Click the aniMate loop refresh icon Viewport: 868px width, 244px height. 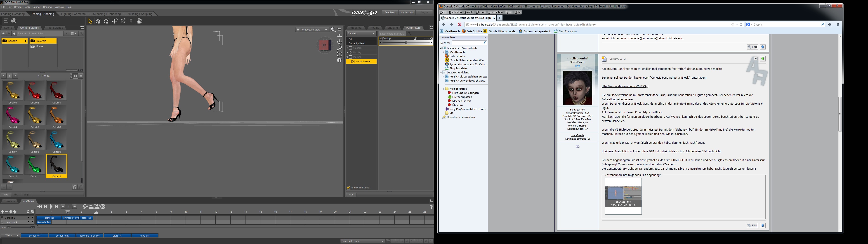click(x=85, y=206)
